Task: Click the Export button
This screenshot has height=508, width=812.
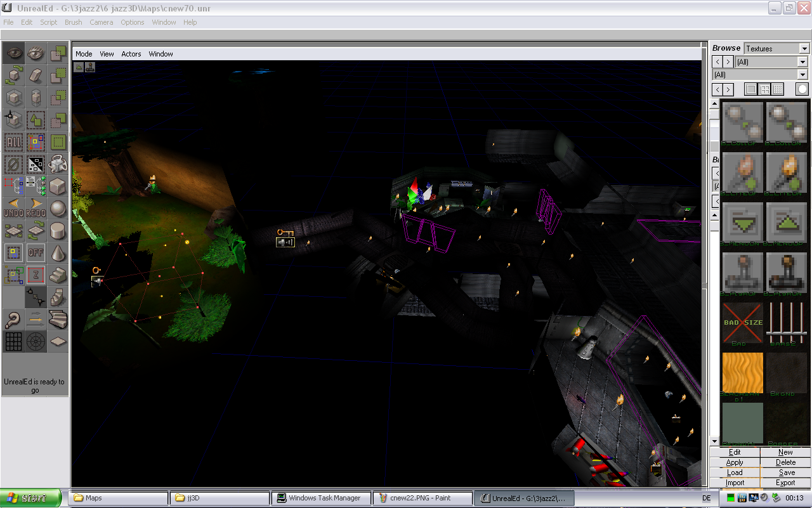Action: (x=785, y=483)
